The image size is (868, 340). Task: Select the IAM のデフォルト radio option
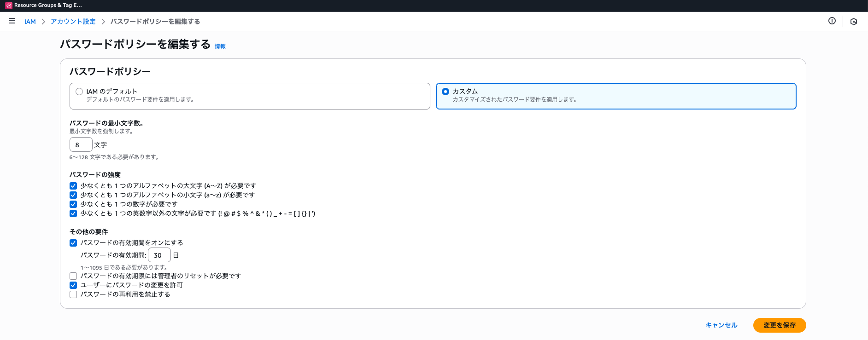pos(79,92)
